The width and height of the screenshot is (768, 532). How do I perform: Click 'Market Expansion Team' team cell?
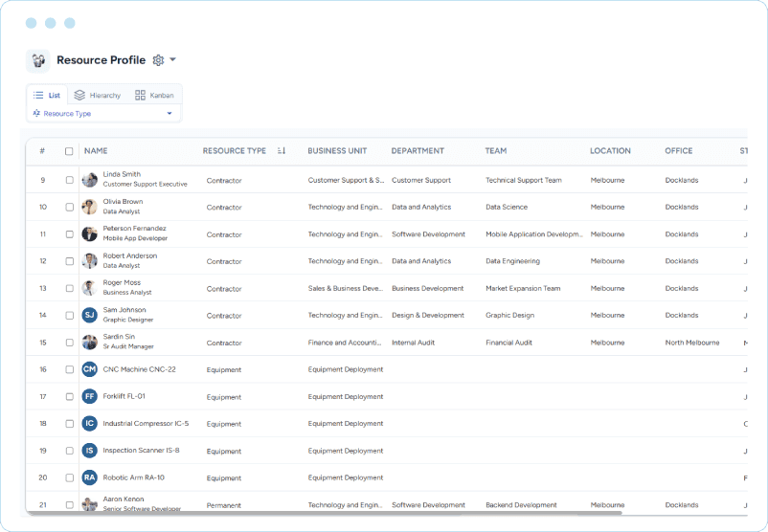click(x=523, y=288)
